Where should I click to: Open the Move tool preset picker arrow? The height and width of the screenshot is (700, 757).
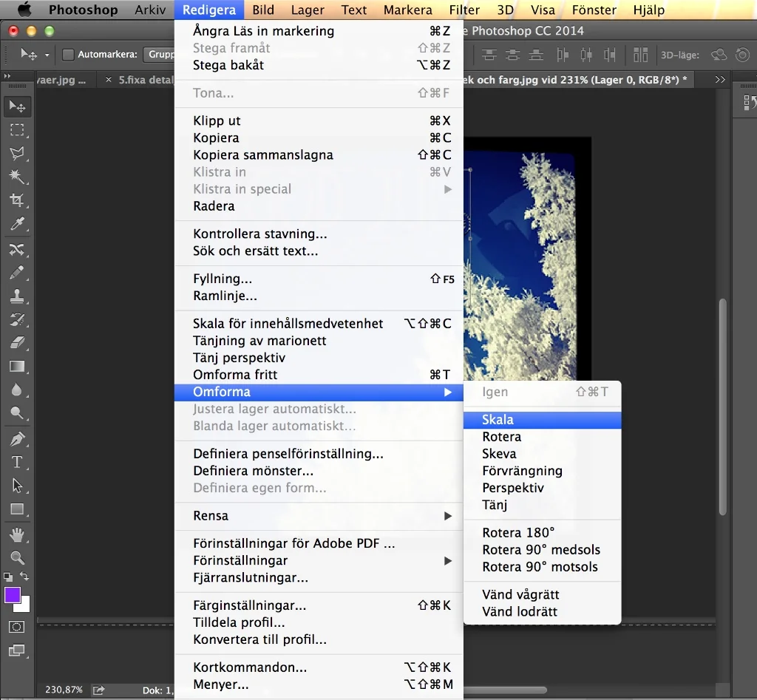tap(47, 55)
